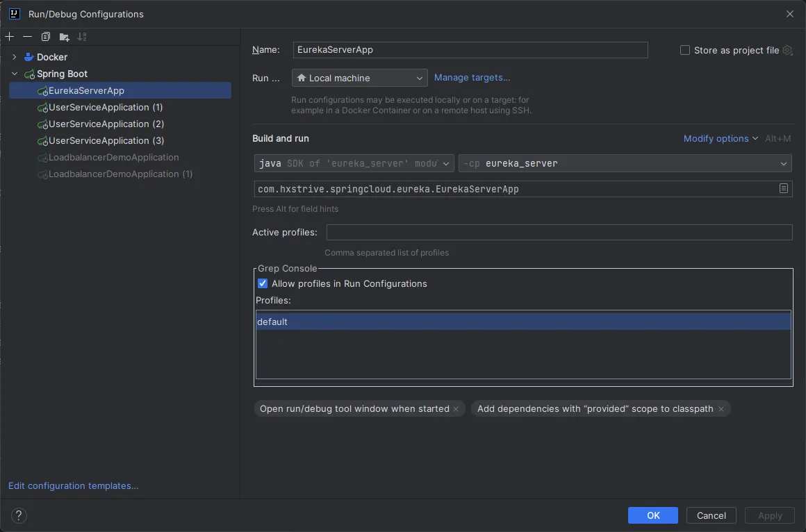Click the Add New Configuration plus icon
Image resolution: width=806 pixels, height=532 pixels.
coord(9,37)
